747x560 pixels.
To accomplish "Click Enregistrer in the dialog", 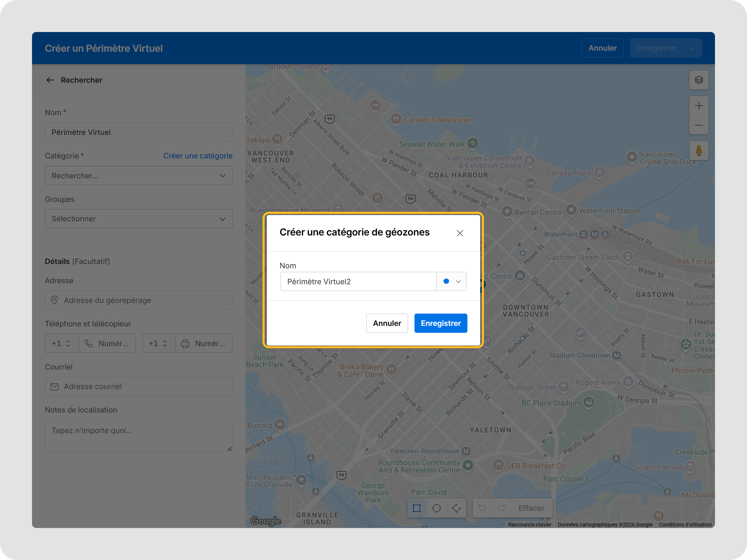I will (440, 323).
